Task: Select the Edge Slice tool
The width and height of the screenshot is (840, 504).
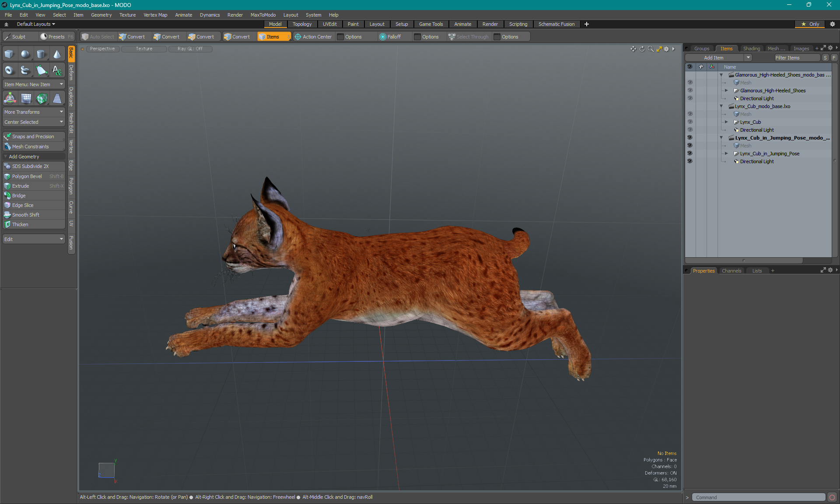Action: coord(23,205)
